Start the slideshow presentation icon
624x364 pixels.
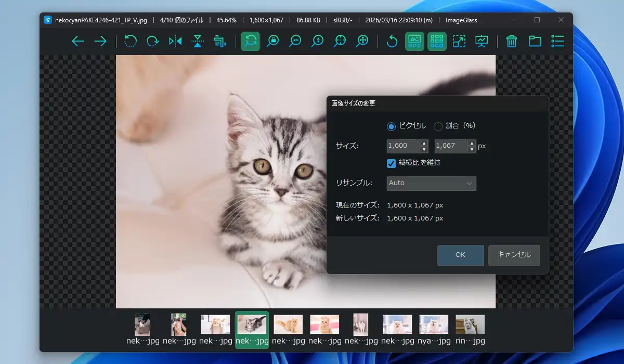pos(482,42)
